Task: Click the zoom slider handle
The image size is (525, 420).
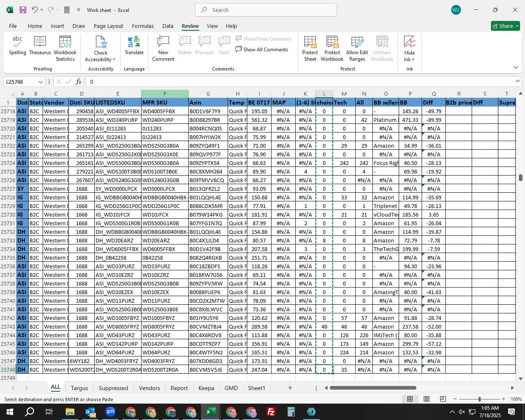Action: 479,399
